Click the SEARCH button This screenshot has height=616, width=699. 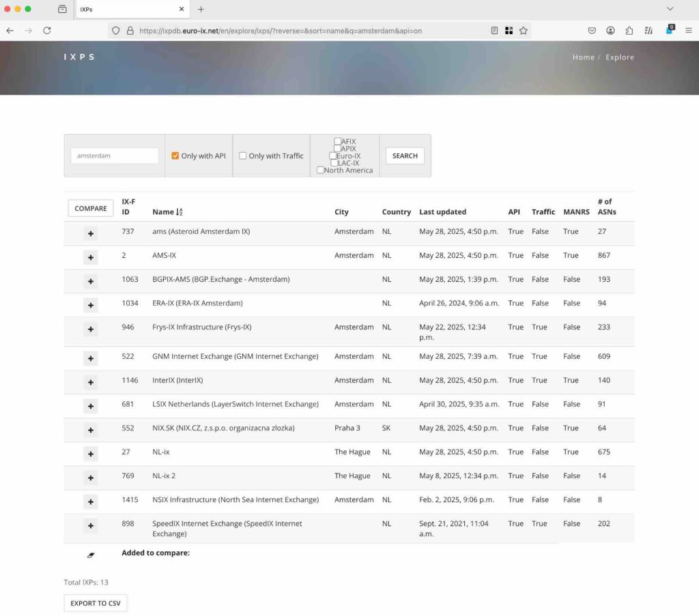(405, 156)
